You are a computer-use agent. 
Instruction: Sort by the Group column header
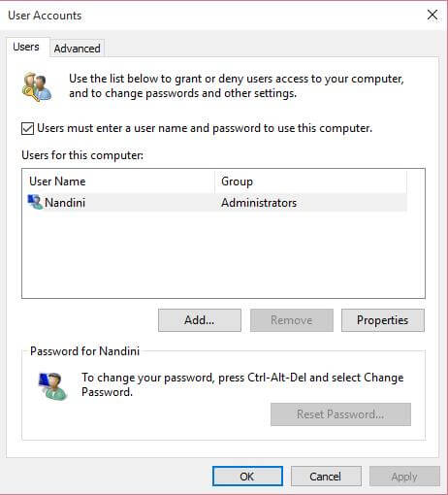310,181
